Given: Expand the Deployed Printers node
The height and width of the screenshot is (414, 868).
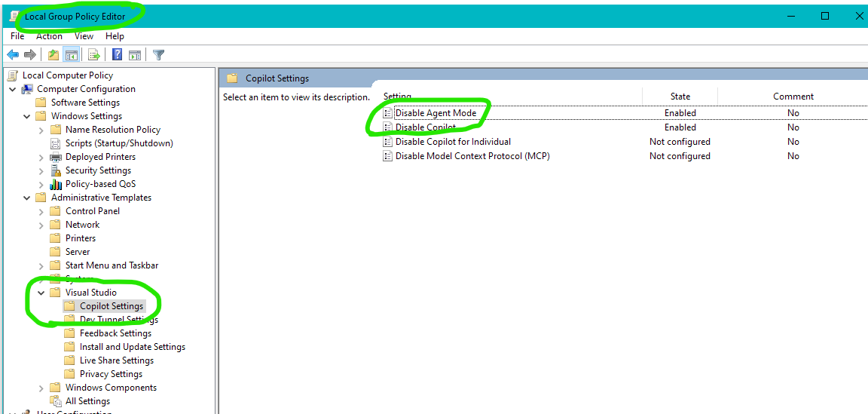Looking at the screenshot, I should pyautogui.click(x=41, y=157).
